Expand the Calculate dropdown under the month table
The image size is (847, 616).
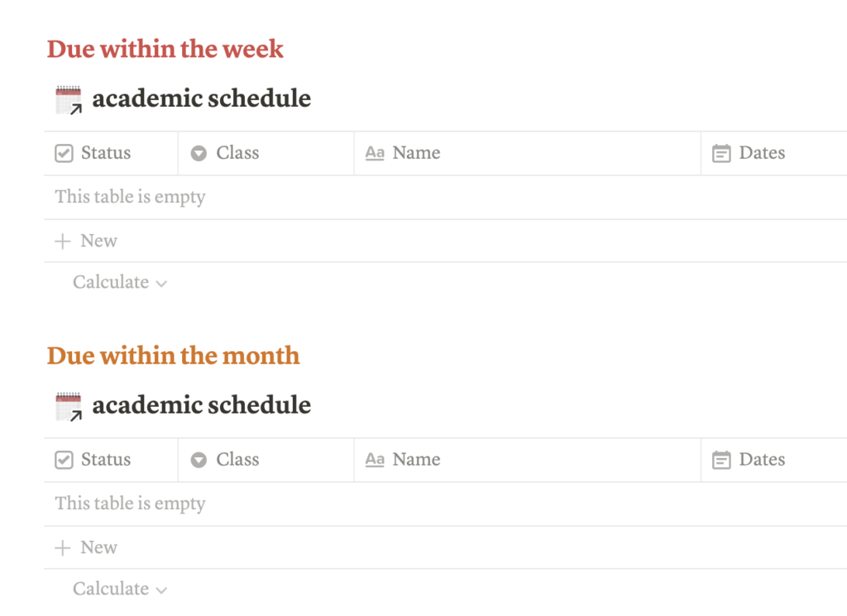(x=111, y=589)
